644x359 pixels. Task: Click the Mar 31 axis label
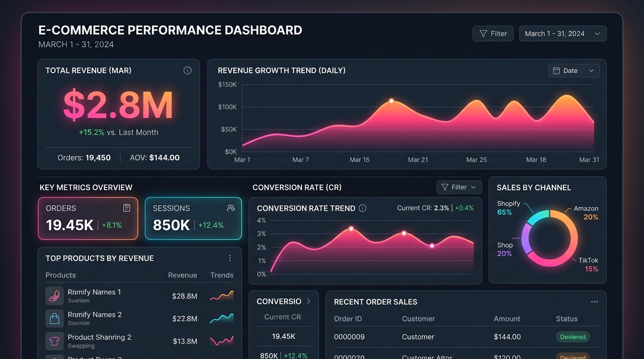coord(589,160)
